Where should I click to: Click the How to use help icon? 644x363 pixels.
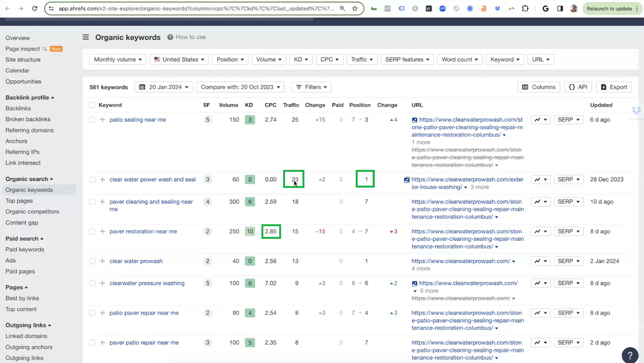tap(170, 37)
